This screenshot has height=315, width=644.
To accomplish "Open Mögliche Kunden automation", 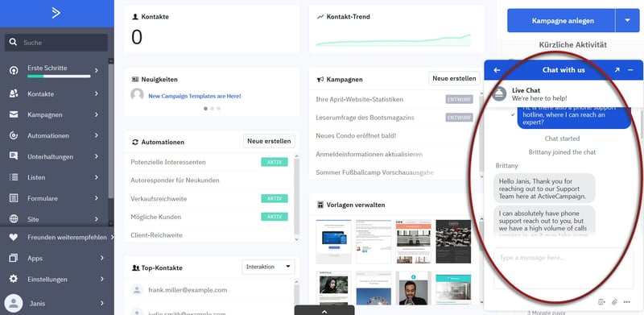I will tap(155, 217).
